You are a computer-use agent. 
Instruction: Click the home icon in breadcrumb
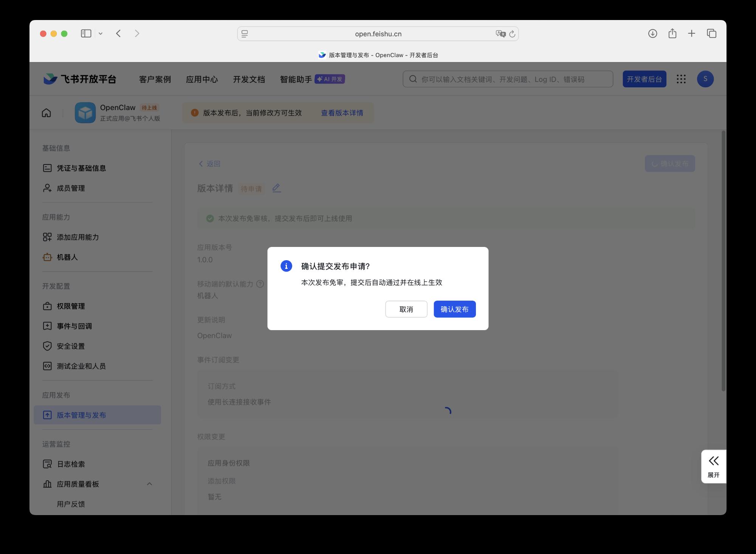coord(46,113)
